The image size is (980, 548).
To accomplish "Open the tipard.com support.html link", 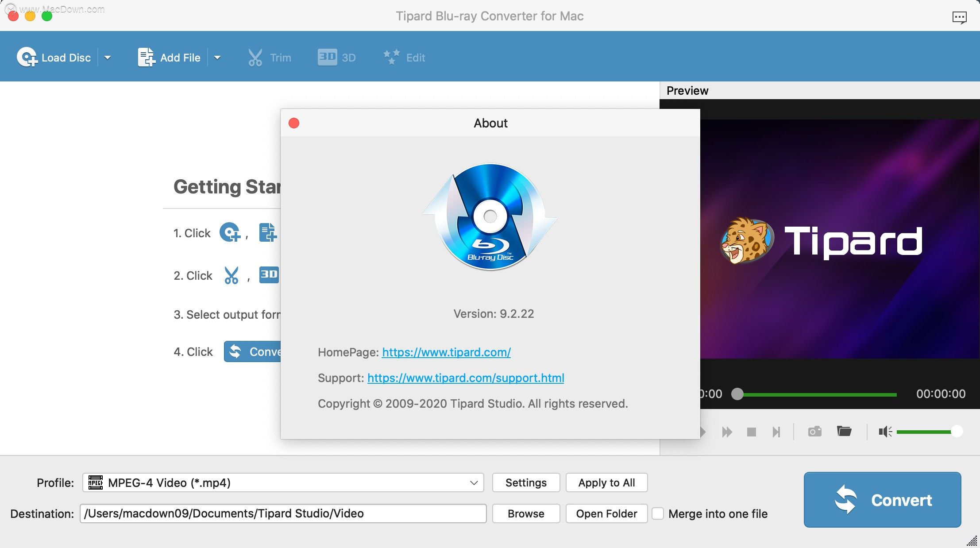I will (466, 378).
